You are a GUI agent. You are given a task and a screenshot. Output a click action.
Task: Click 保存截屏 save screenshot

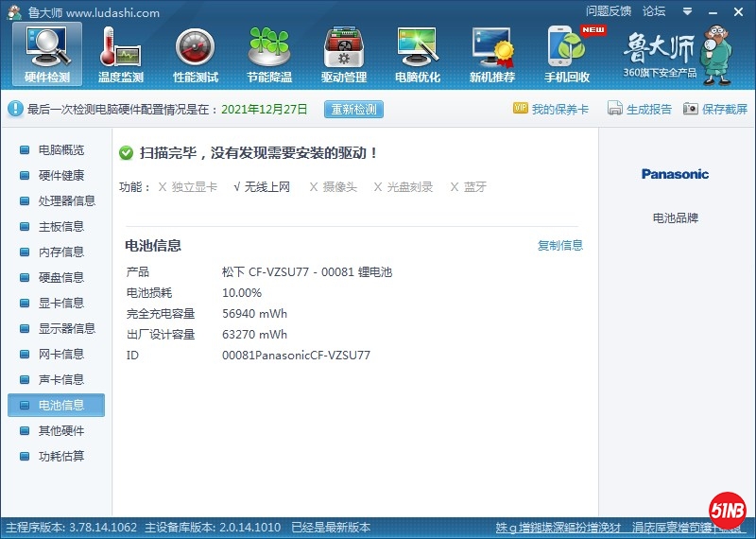(715, 110)
